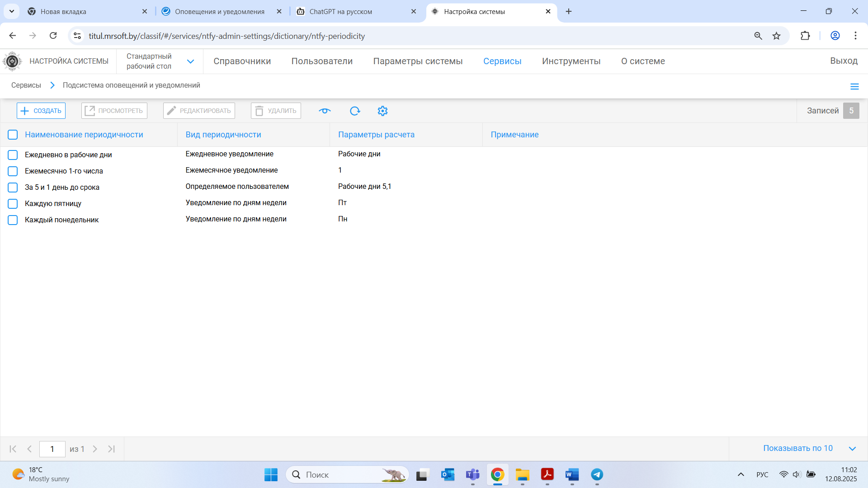Viewport: 868px width, 488px height.
Task: Click the 'Создать' button
Action: (x=41, y=111)
